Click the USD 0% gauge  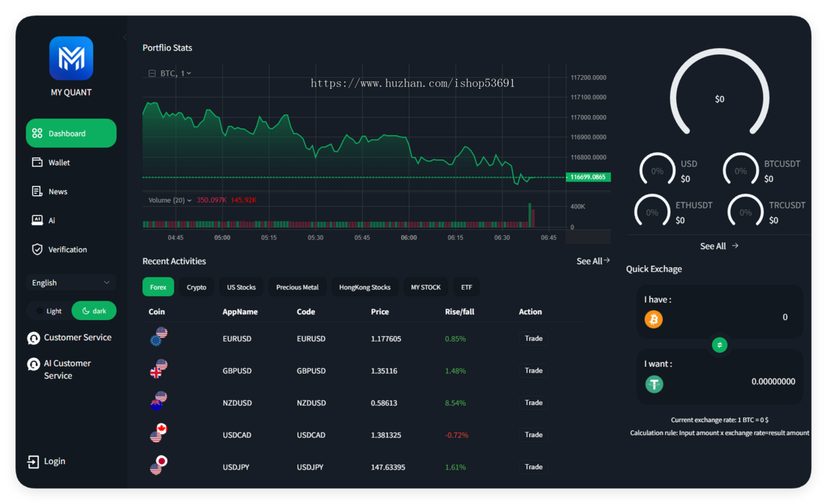[x=657, y=169]
